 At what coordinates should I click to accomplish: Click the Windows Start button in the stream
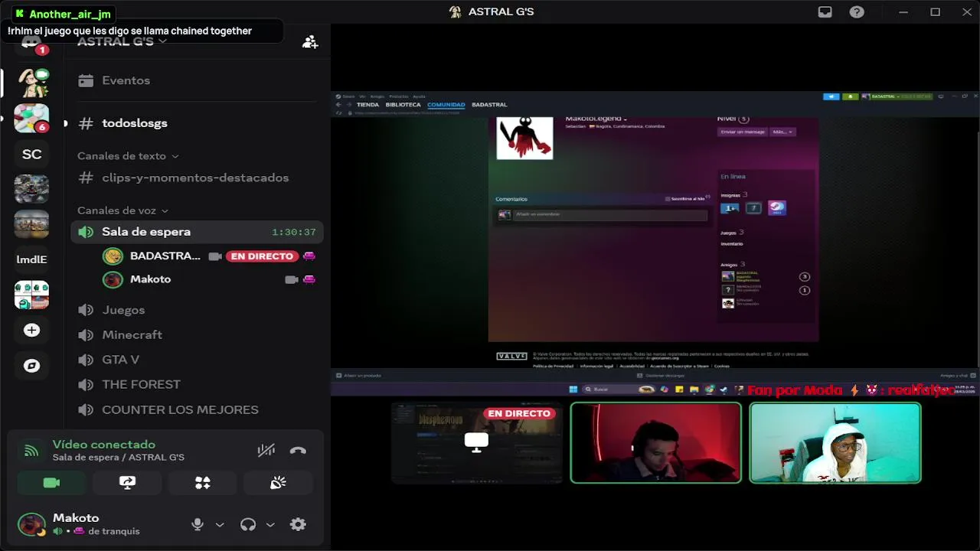point(573,390)
